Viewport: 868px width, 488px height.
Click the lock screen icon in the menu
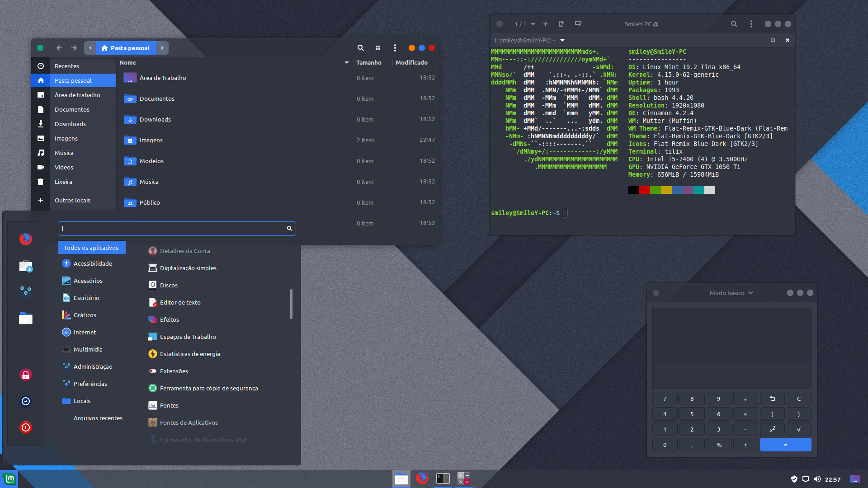pos(26,375)
